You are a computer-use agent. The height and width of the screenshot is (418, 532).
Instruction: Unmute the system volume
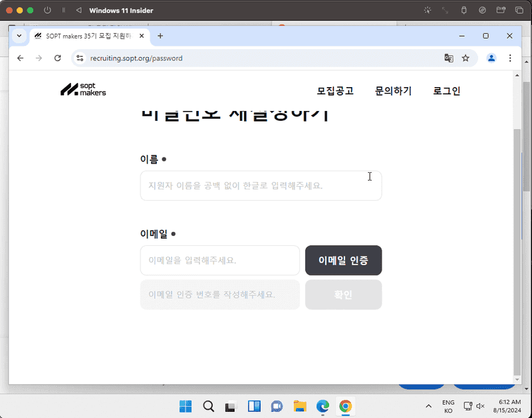click(481, 405)
